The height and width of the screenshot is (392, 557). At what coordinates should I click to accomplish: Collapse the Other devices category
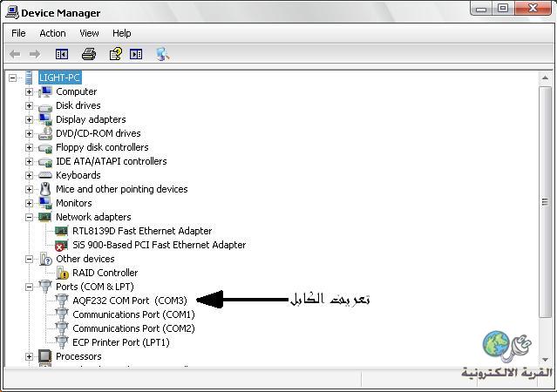pos(29,260)
